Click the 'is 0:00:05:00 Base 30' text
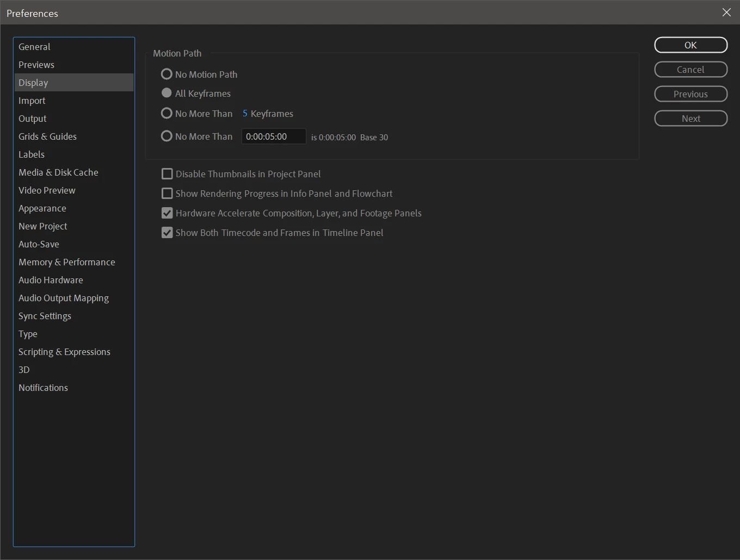The height and width of the screenshot is (560, 740). point(349,138)
